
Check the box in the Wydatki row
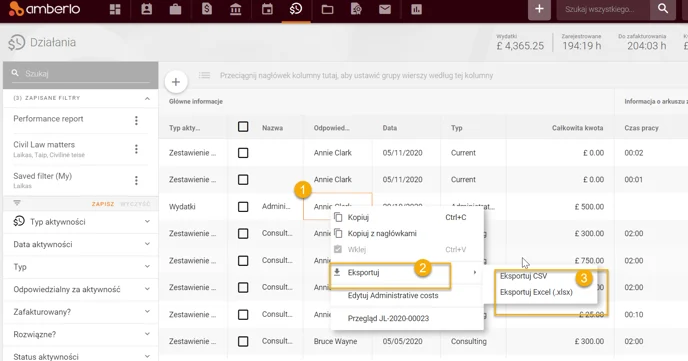click(243, 207)
